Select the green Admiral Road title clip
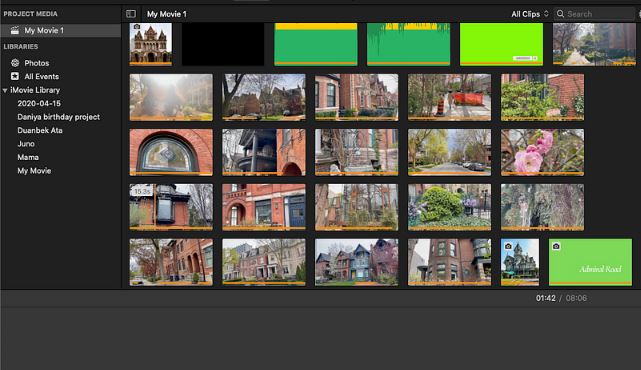Viewport: 641px width, 370px height. (590, 262)
